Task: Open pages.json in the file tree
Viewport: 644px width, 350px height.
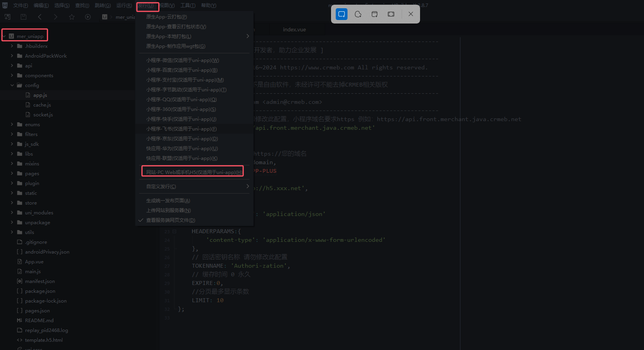Action: click(x=37, y=310)
